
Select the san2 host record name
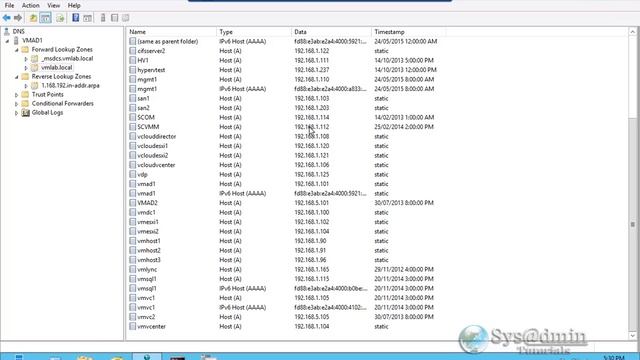143,108
